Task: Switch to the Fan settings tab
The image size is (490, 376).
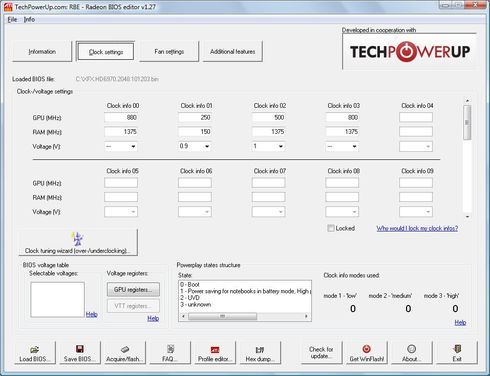Action: pyautogui.click(x=169, y=52)
